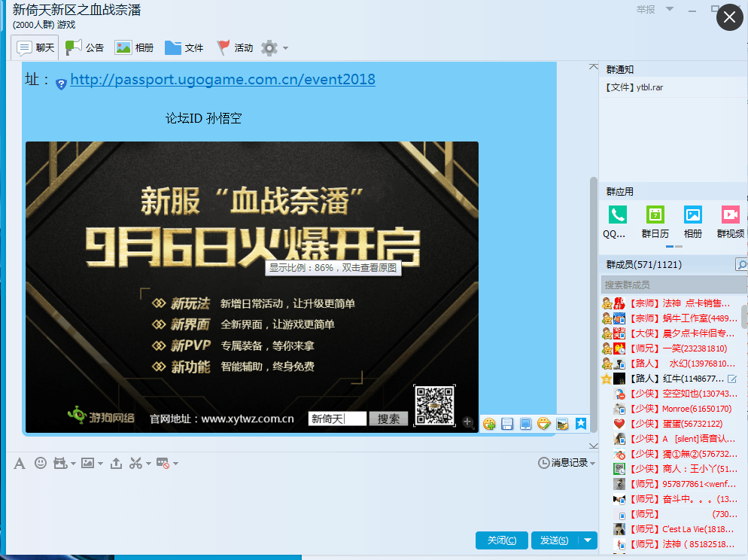Open 群日历 group calendar app
The width and height of the screenshot is (748, 560).
pos(655,221)
